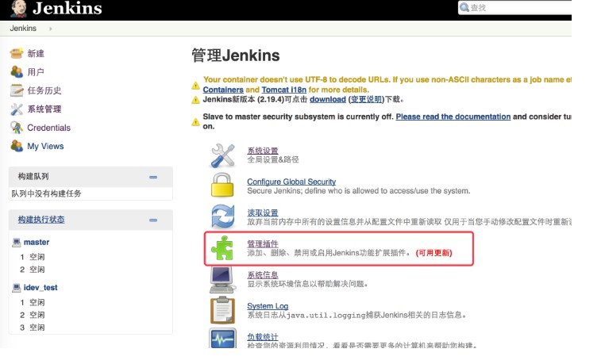Click the 管理Jenkins page heading

coord(236,56)
